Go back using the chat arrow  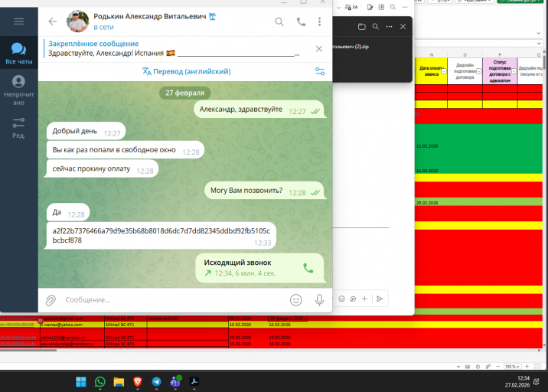(x=52, y=21)
